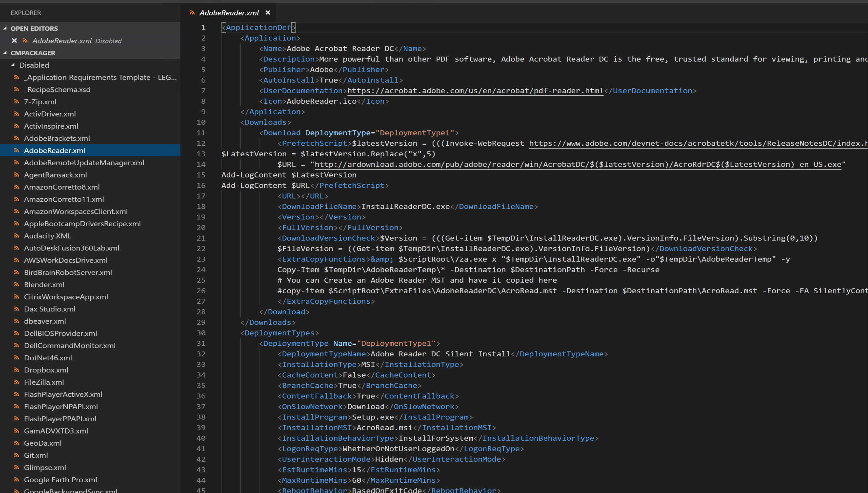Click the icon beside Dropbox.xml
868x493 pixels.
pyautogui.click(x=16, y=370)
